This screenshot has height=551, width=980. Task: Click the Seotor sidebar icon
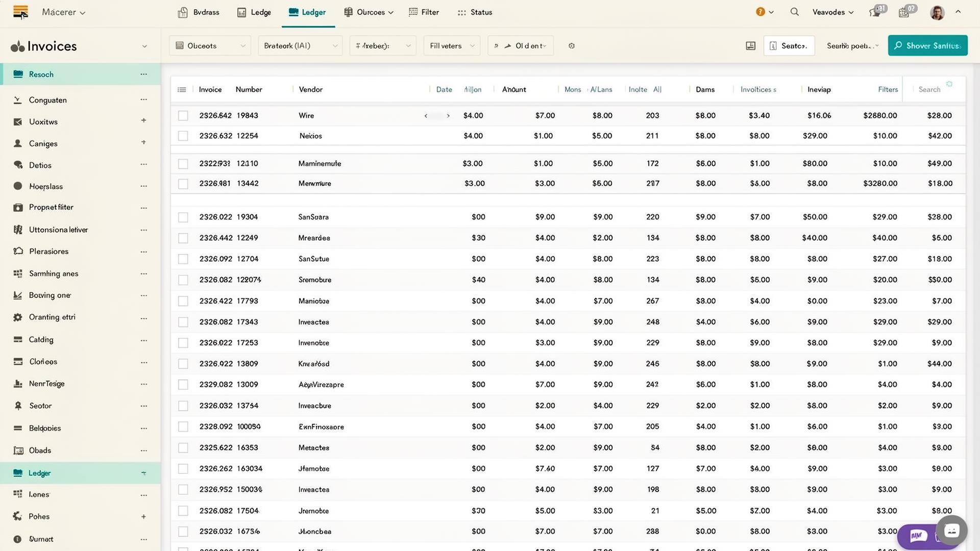18,406
